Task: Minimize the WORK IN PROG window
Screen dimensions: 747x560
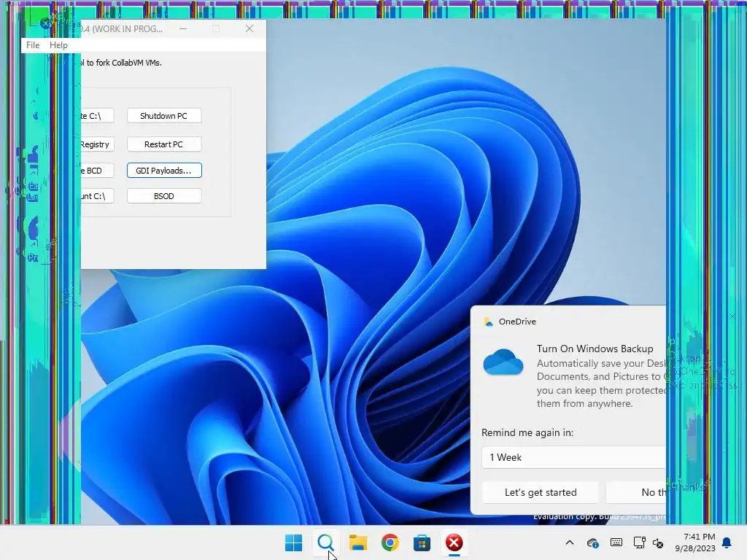Action: (183, 28)
